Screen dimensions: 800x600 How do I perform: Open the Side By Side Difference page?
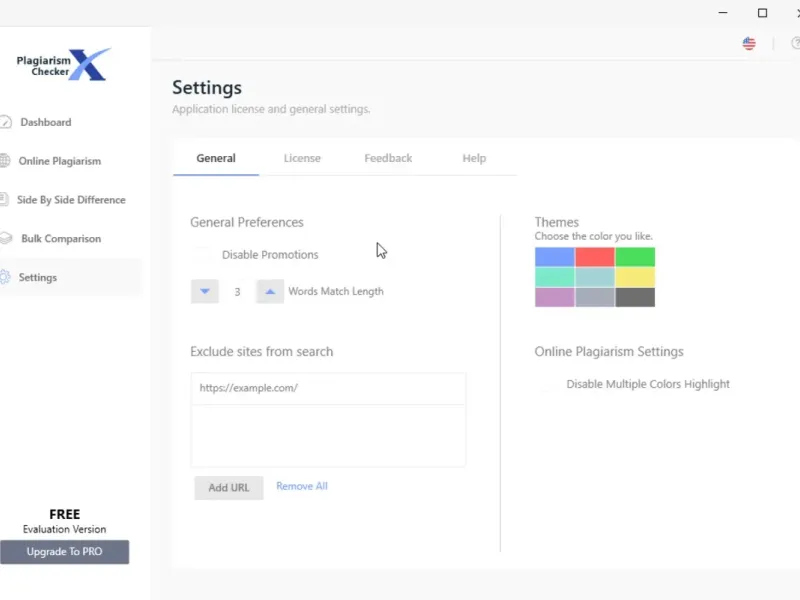70,200
